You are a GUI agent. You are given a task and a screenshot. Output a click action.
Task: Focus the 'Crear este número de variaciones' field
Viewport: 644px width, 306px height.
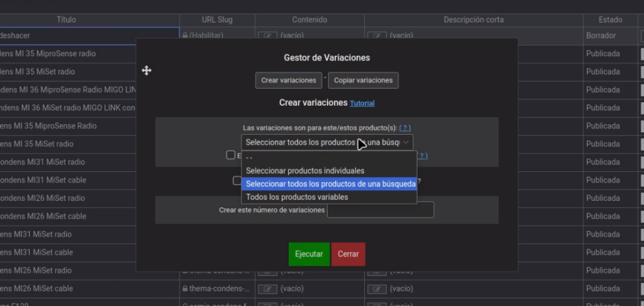[380, 210]
